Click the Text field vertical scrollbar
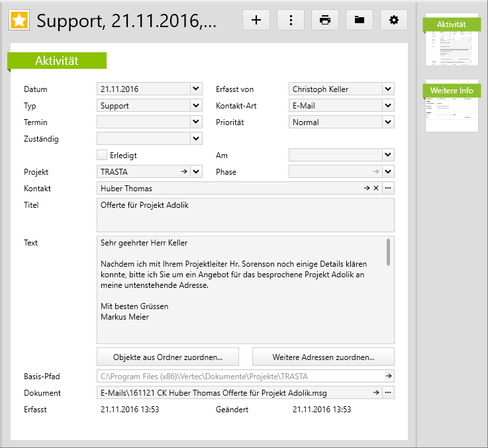This screenshot has width=488, height=448. point(388,251)
